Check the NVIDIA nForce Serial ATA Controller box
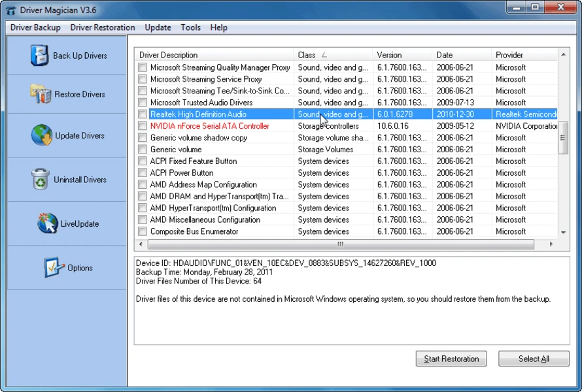 point(142,126)
